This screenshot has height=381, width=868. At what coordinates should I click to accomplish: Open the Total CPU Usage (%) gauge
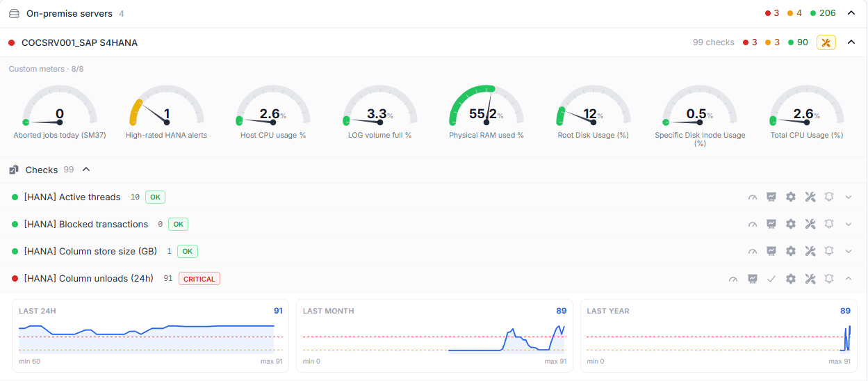[x=807, y=112]
